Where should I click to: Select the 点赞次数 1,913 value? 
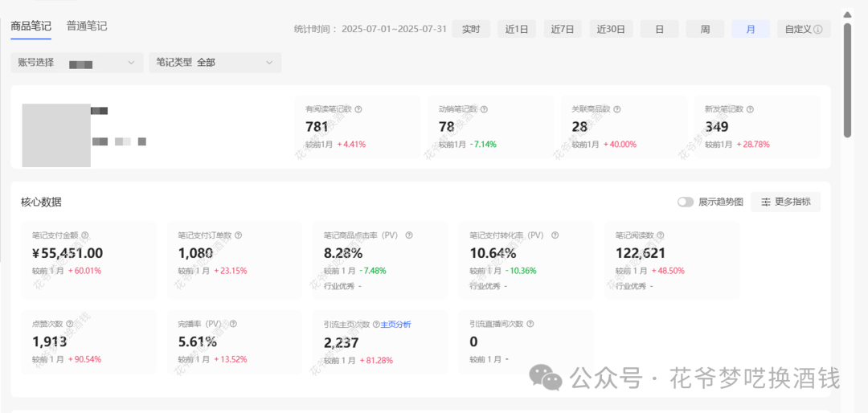tap(50, 342)
